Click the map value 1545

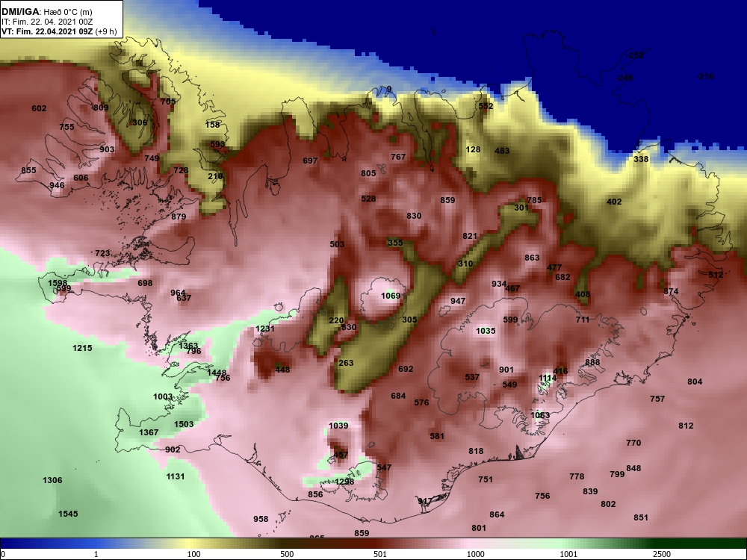[68, 514]
